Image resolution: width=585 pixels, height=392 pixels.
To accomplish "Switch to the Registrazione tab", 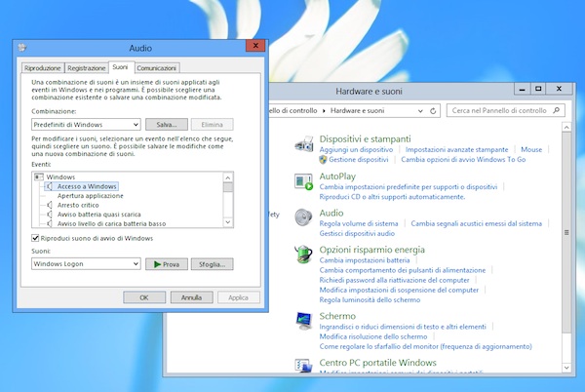I will tap(87, 68).
